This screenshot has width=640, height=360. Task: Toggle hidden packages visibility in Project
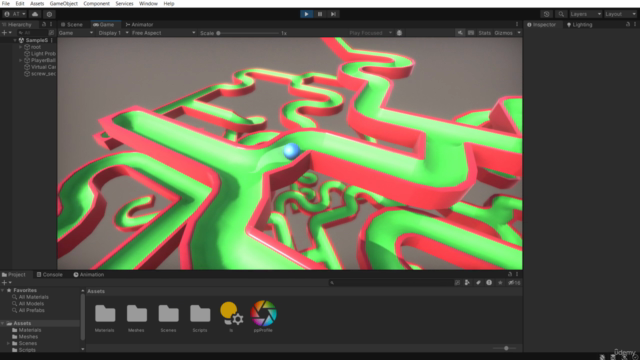pyautogui.click(x=514, y=282)
